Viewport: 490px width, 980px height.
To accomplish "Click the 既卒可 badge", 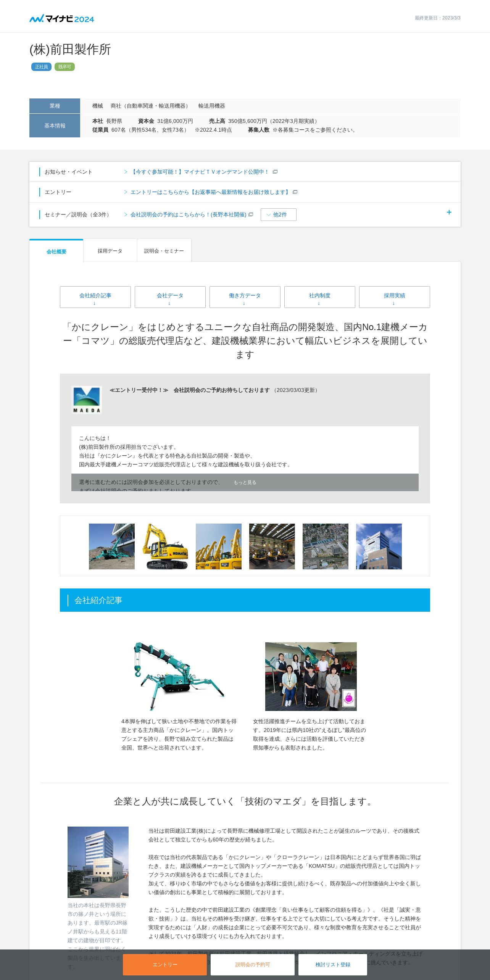I will 64,67.
